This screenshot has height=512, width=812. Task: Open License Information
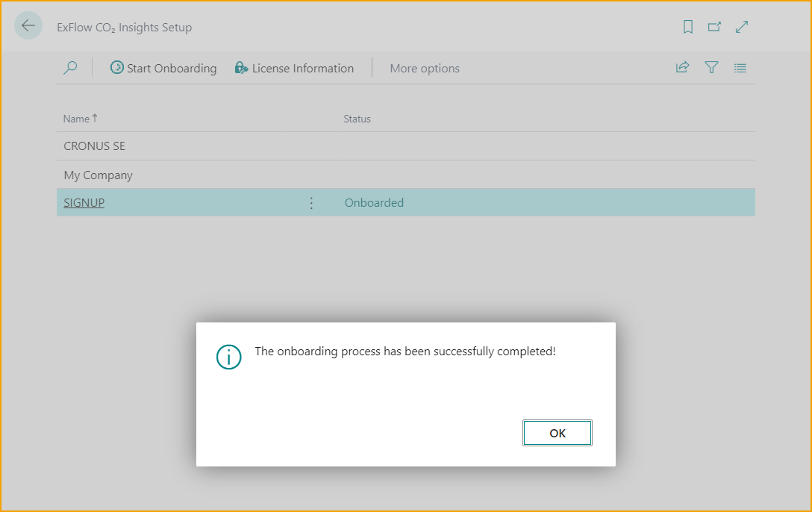pos(294,68)
